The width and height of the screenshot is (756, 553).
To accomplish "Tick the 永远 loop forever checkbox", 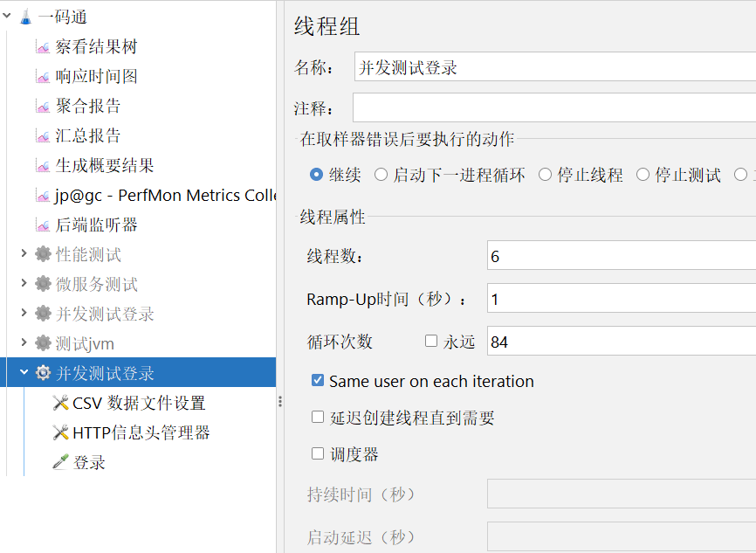I will [x=431, y=342].
